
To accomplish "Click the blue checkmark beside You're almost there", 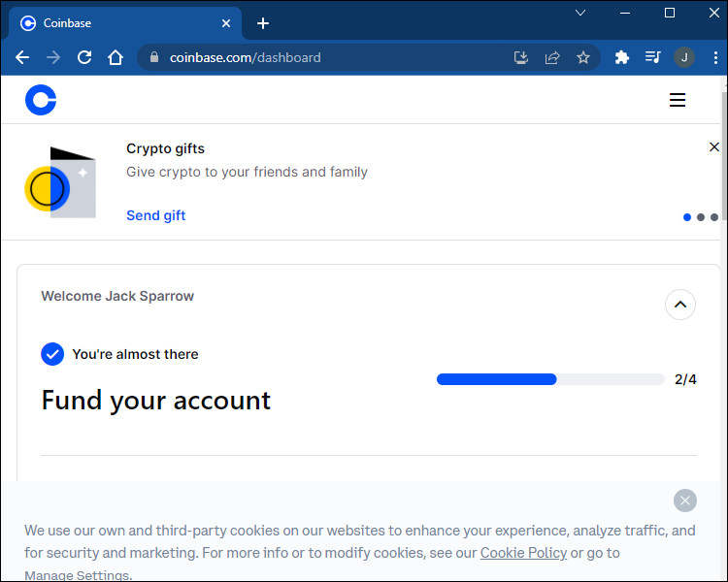I will point(52,354).
